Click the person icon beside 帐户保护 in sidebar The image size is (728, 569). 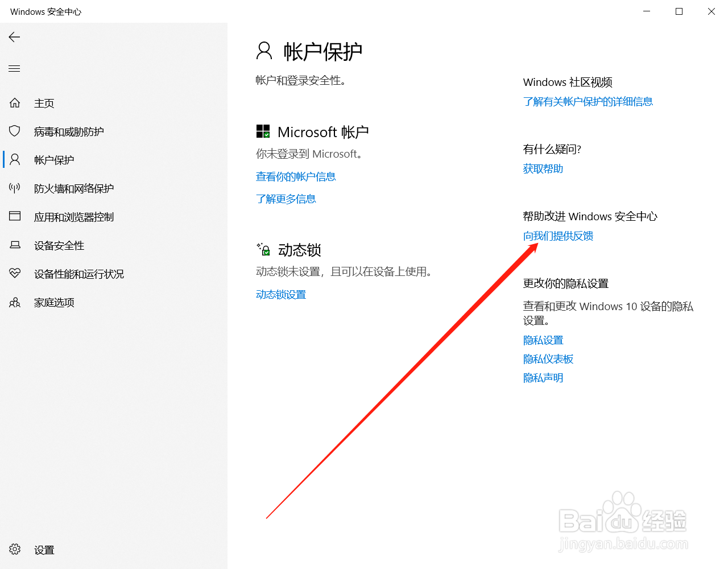15,160
